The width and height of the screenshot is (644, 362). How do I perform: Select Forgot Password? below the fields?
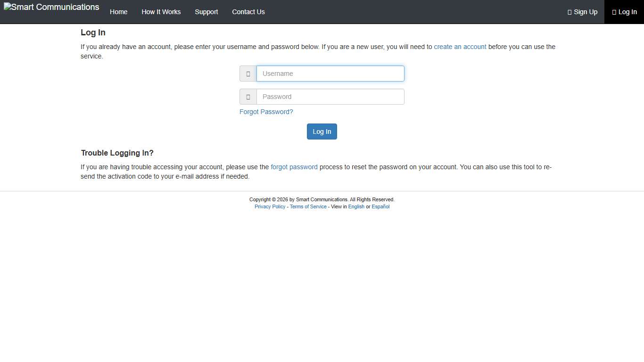(x=266, y=112)
